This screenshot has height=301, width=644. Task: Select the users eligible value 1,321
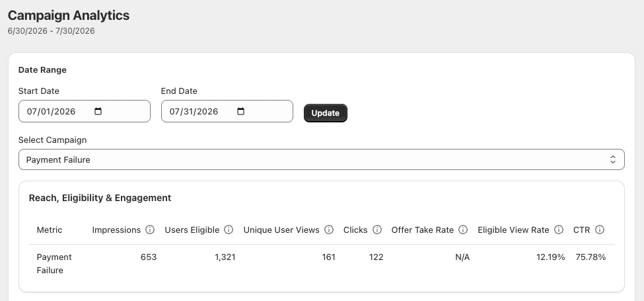[x=225, y=257]
